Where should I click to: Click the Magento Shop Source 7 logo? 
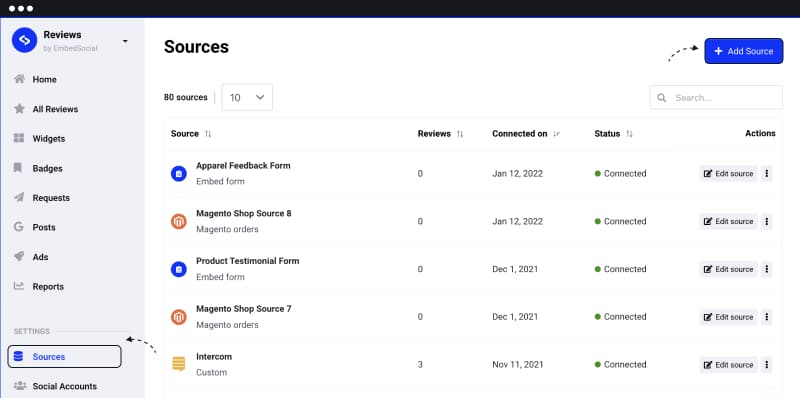coord(179,317)
